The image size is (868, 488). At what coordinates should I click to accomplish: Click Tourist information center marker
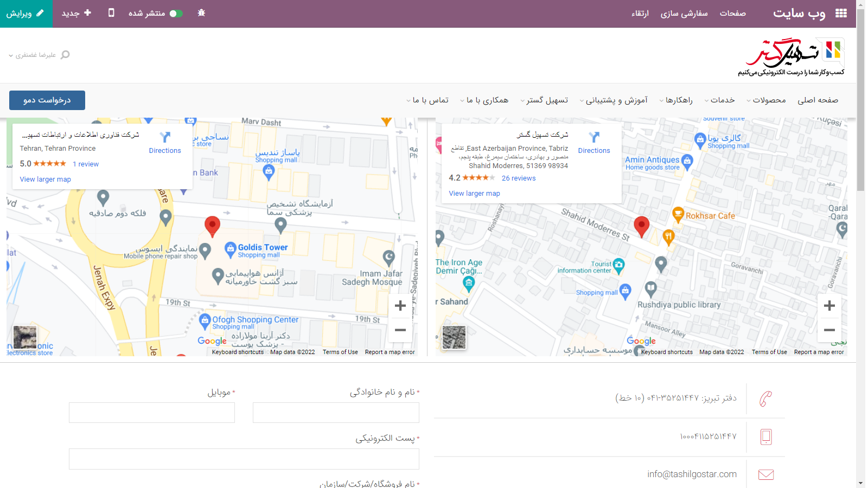pos(619,266)
